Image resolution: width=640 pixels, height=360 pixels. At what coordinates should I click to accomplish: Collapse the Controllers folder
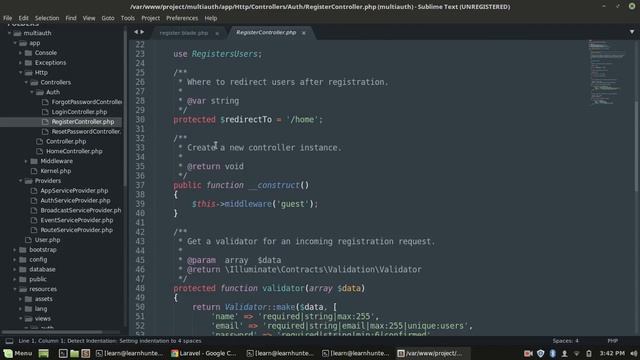pyautogui.click(x=26, y=82)
